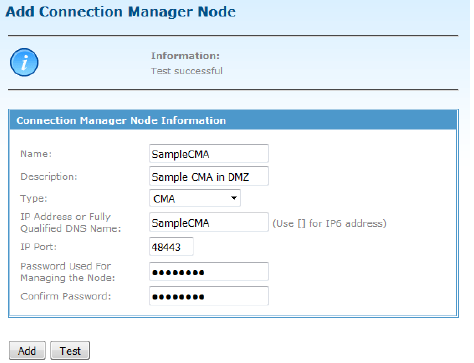Click the Name: field label
This screenshot has width=474, height=363.
pyautogui.click(x=36, y=154)
